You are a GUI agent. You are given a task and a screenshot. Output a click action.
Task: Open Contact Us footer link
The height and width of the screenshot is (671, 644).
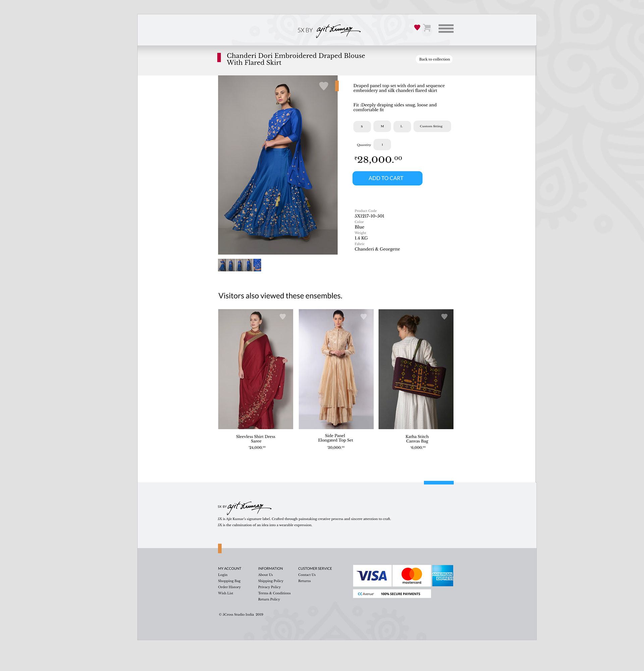coord(307,575)
